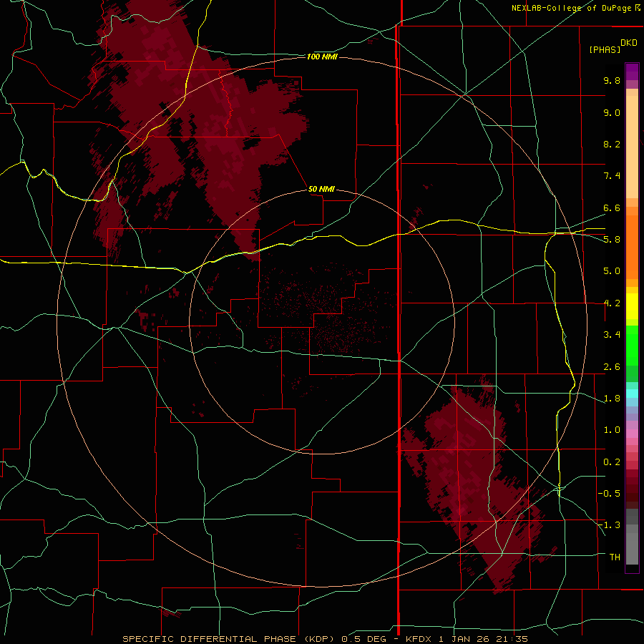The height and width of the screenshot is (644, 644).
Task: Select the 2.6 value on the color scale
Action: pyautogui.click(x=612, y=367)
